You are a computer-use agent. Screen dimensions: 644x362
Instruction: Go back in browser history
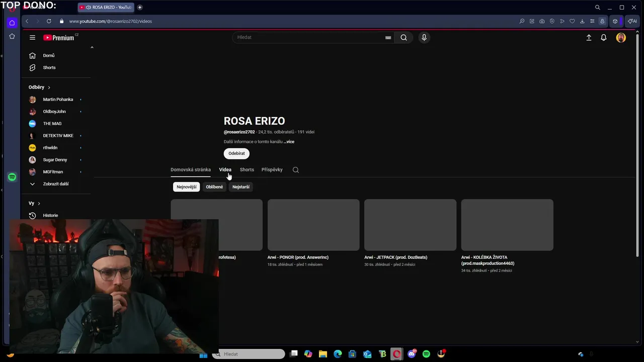pyautogui.click(x=27, y=21)
